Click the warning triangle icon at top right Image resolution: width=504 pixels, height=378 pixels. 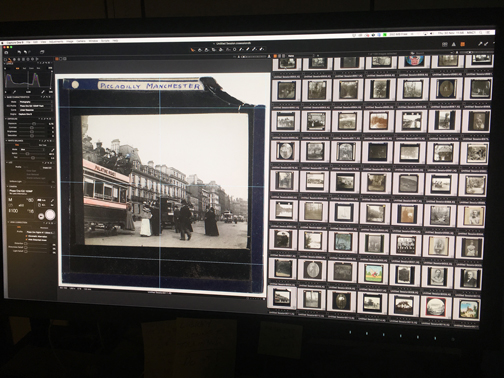point(453,44)
